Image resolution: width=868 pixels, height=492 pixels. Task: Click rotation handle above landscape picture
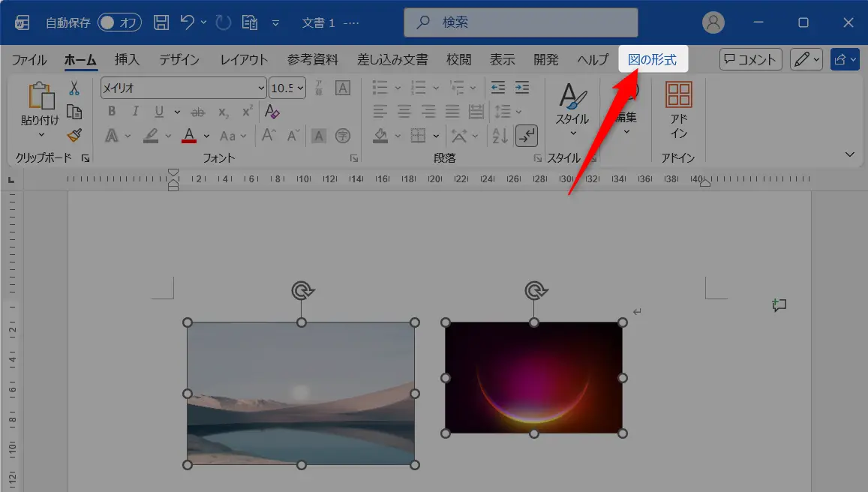tap(302, 290)
